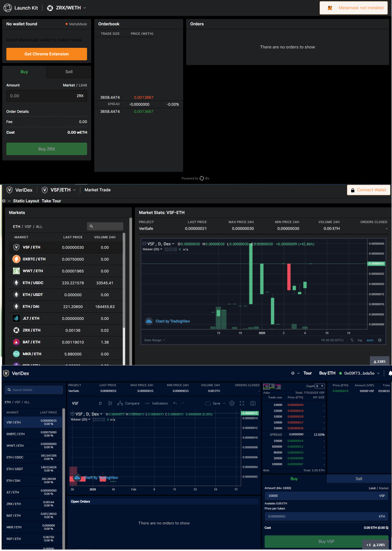
Task: Open chart settings gear in middle panel chart footer
Action: click(380, 340)
